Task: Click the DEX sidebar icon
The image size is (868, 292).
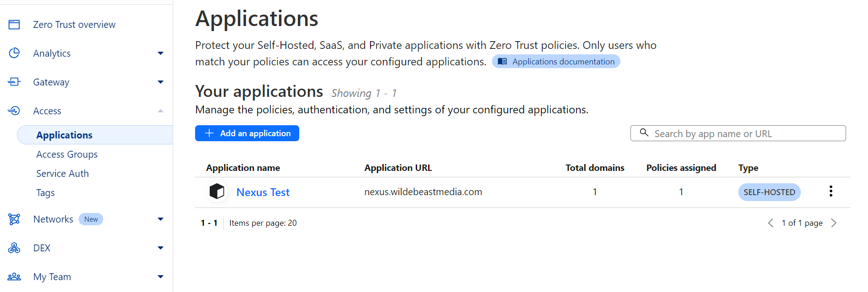Action: point(14,248)
